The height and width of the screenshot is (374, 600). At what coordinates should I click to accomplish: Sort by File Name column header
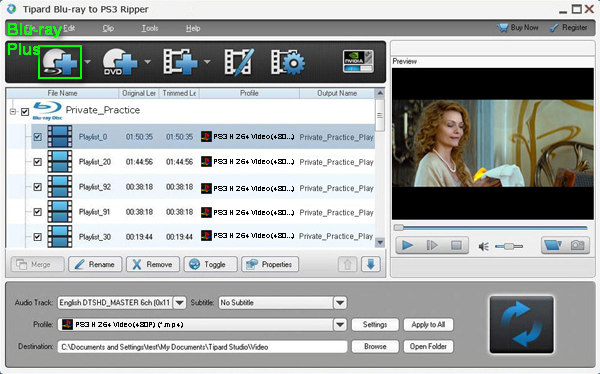(x=62, y=93)
